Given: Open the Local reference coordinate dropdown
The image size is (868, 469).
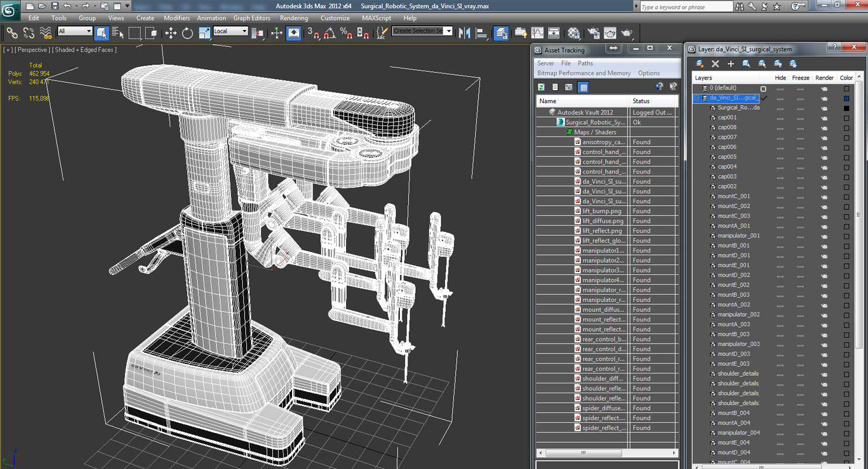Looking at the screenshot, I should pos(230,31).
